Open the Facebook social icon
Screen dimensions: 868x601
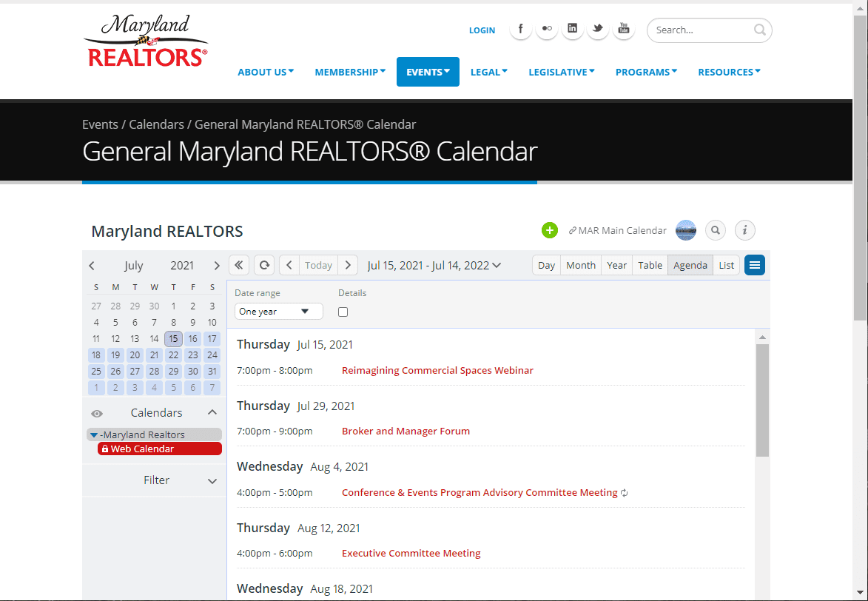coord(521,30)
